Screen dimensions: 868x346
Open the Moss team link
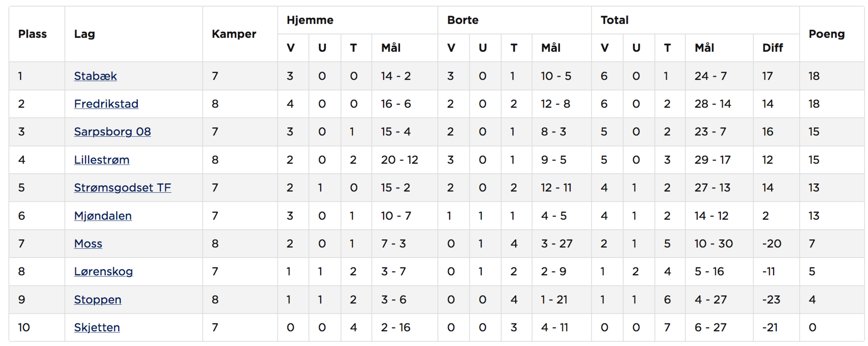point(88,244)
